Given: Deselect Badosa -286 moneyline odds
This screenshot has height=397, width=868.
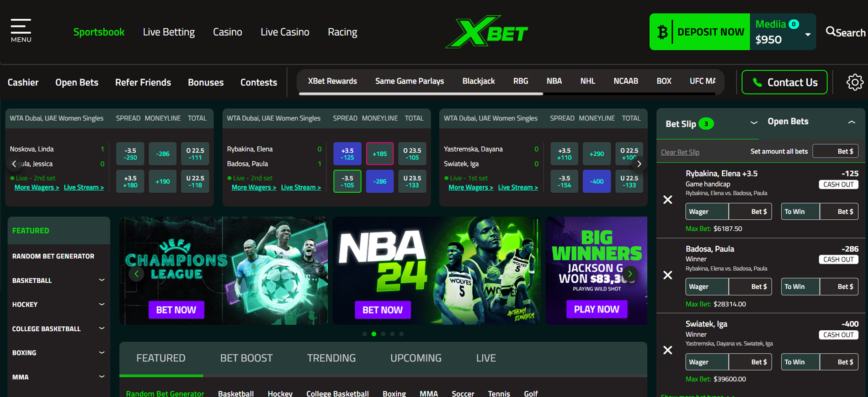Looking at the screenshot, I should 379,181.
